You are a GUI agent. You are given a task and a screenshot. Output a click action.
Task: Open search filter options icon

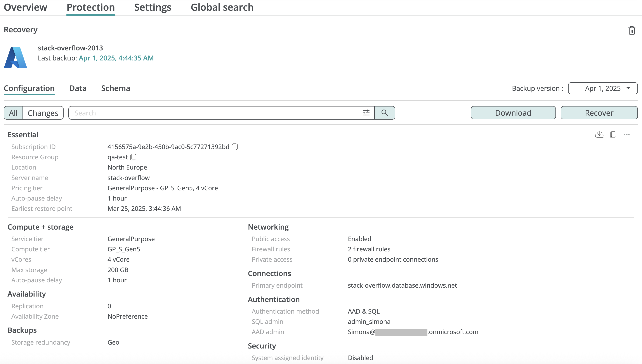(x=366, y=113)
